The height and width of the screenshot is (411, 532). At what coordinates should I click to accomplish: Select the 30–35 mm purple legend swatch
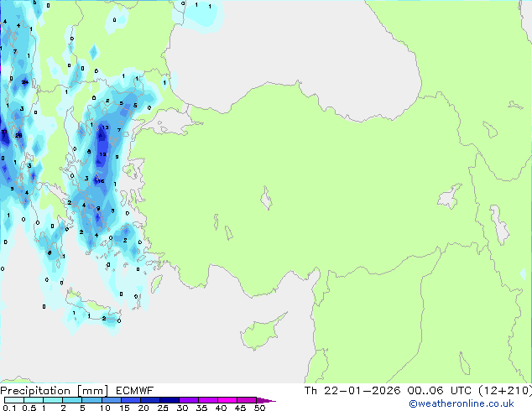[x=188, y=400]
